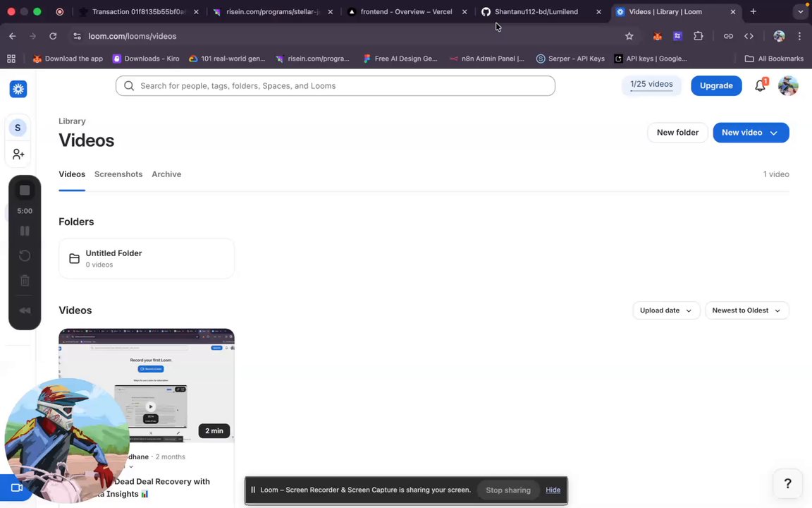Open the profile avatar in the Loom header
This screenshot has width=812, height=508.
click(x=788, y=85)
